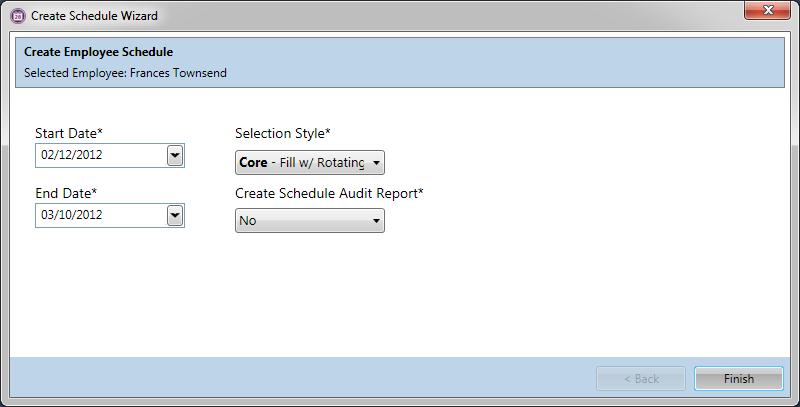Open the Selection Style dropdown arrow
This screenshot has height=407, width=800.
coord(376,162)
